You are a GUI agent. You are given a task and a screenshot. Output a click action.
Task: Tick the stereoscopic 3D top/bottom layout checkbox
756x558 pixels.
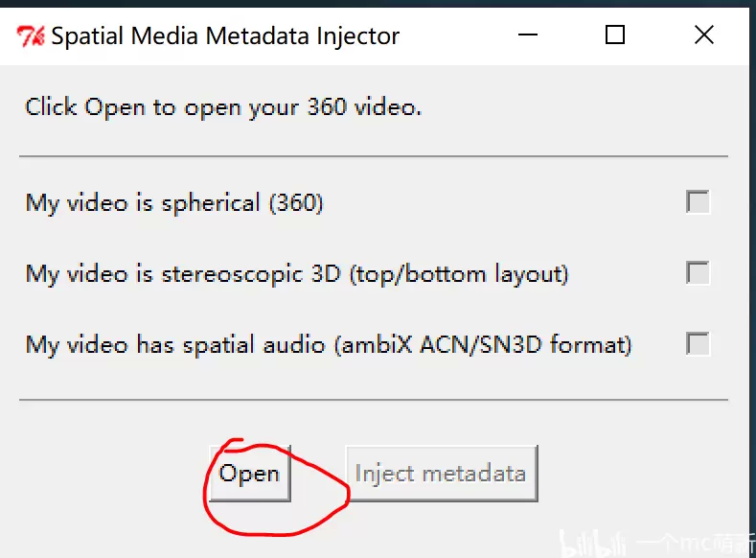(x=698, y=273)
